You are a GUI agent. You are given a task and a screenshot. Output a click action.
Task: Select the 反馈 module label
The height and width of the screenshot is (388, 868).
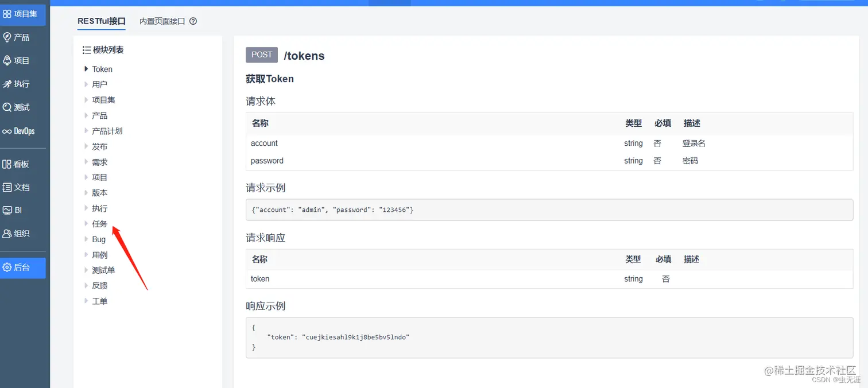point(100,285)
